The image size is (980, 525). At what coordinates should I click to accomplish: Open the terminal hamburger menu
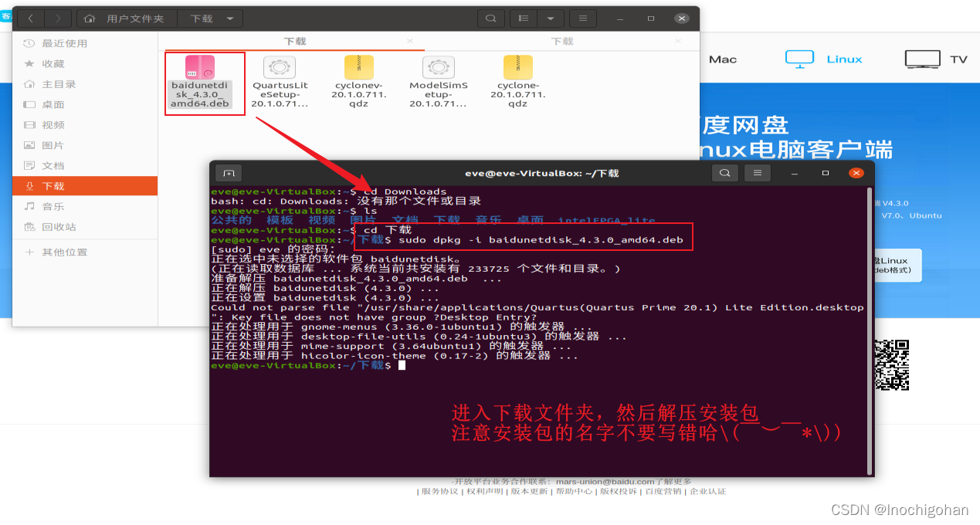(x=758, y=173)
